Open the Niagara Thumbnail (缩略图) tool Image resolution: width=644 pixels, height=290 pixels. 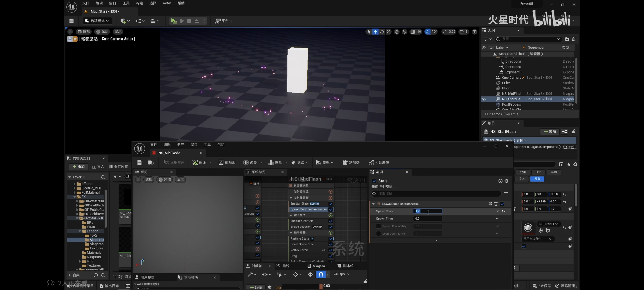coord(227,162)
